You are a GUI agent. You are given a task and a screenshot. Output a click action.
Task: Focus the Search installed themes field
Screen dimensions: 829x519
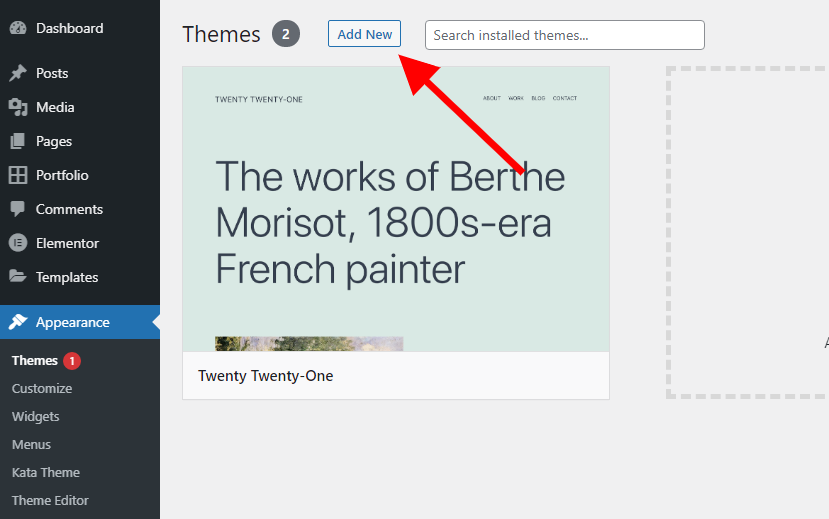(x=565, y=35)
